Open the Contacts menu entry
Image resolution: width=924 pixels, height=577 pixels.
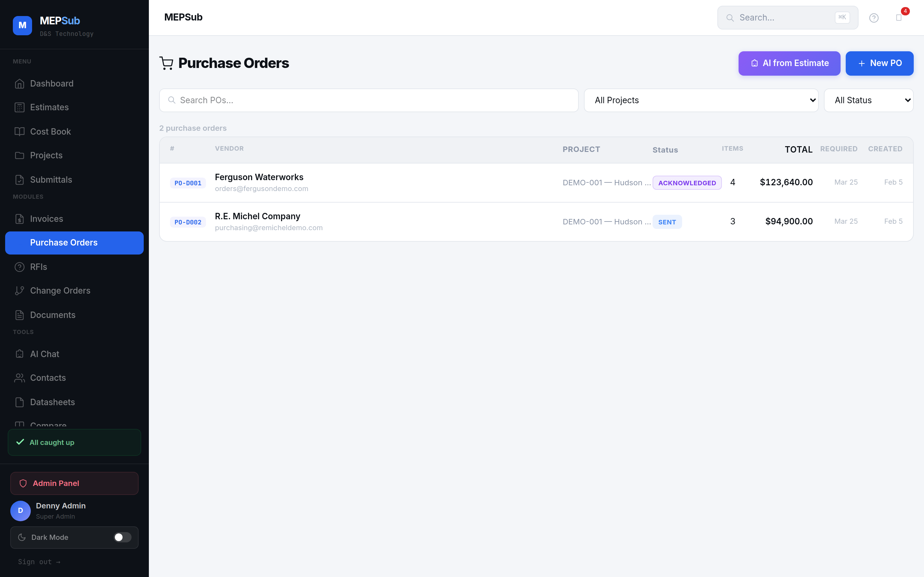(48, 378)
